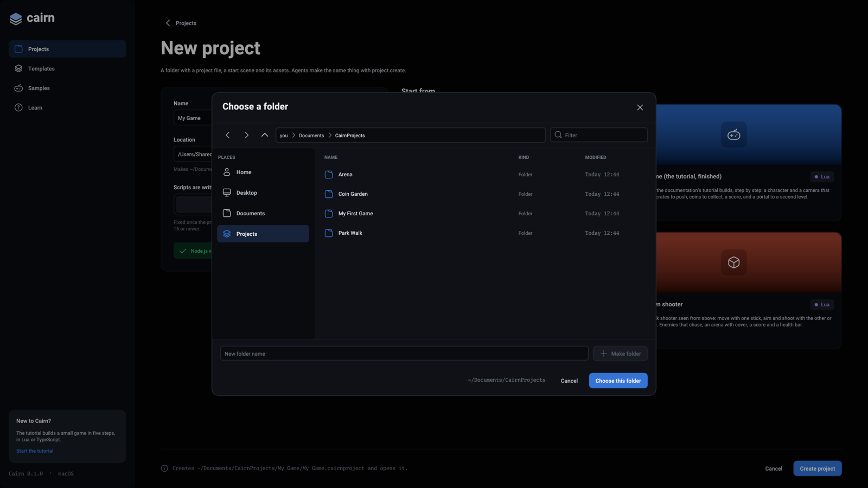The width and height of the screenshot is (868, 488).
Task: Select the Coin Garden folder
Action: 486,194
